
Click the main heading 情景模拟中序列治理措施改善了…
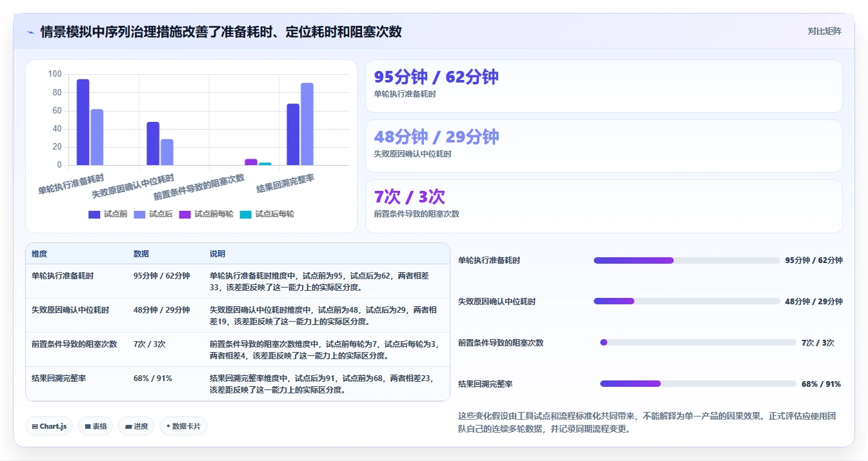point(221,32)
